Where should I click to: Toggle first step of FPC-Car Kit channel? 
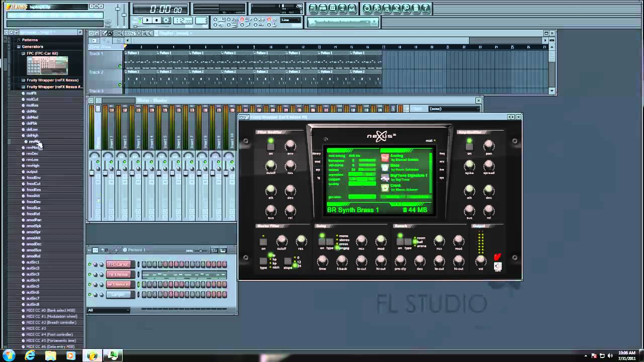coord(144,264)
